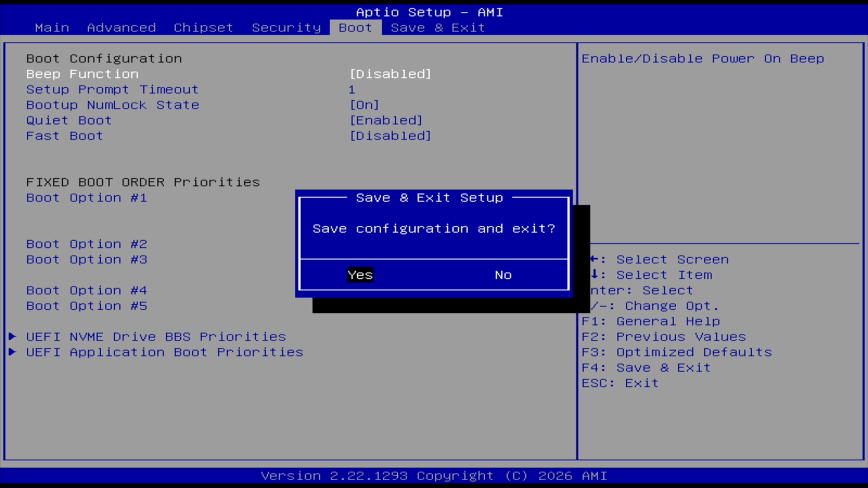Image resolution: width=868 pixels, height=488 pixels.
Task: Confirm with Yes in Save & Exit dialog
Action: pos(360,275)
